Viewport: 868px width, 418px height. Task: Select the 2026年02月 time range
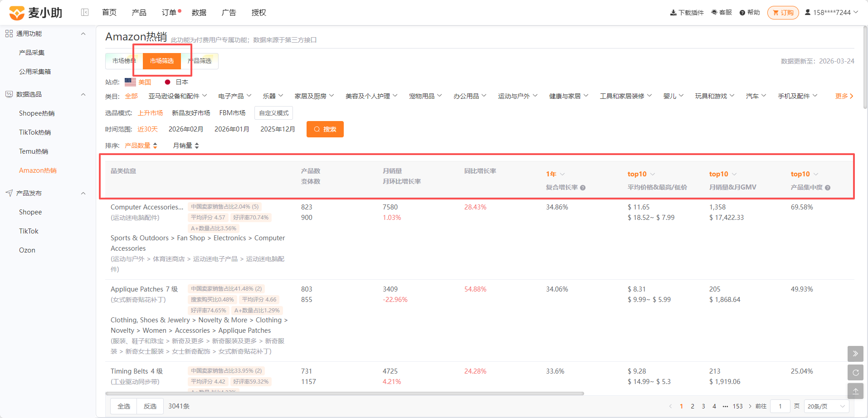(x=186, y=129)
